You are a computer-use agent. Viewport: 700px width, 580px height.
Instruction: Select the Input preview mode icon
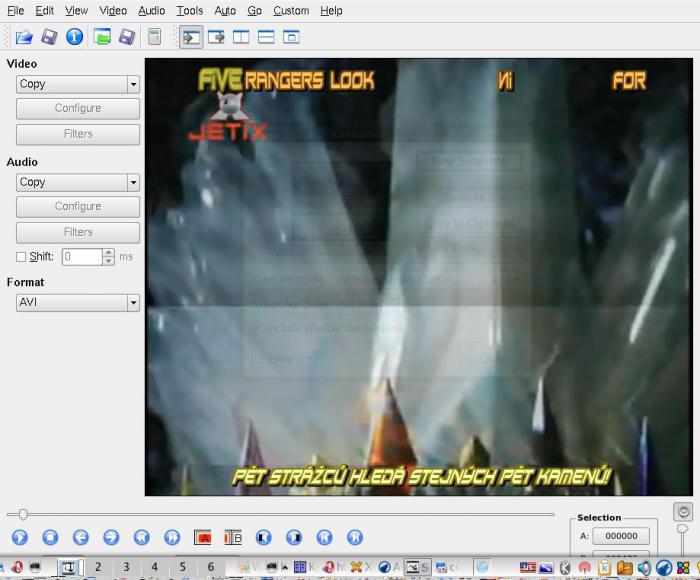191,37
